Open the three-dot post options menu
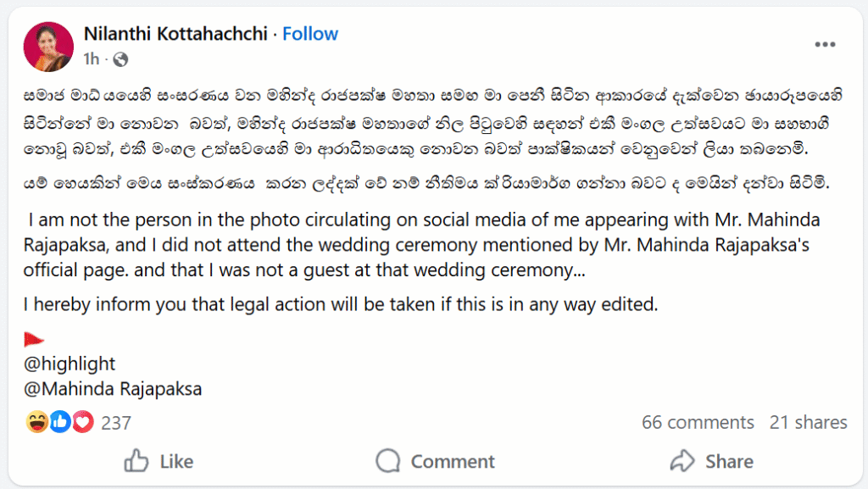868x489 pixels. pyautogui.click(x=826, y=45)
